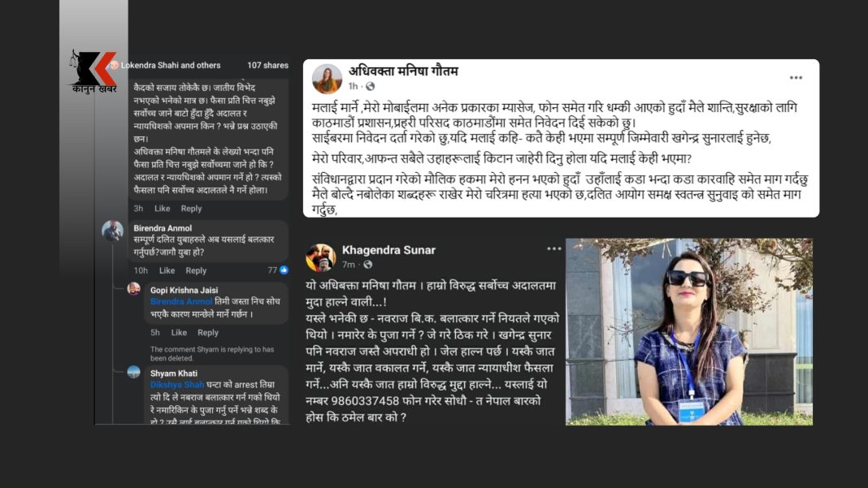Click Gopi Krishna Jaisi's avatar

[134, 288]
